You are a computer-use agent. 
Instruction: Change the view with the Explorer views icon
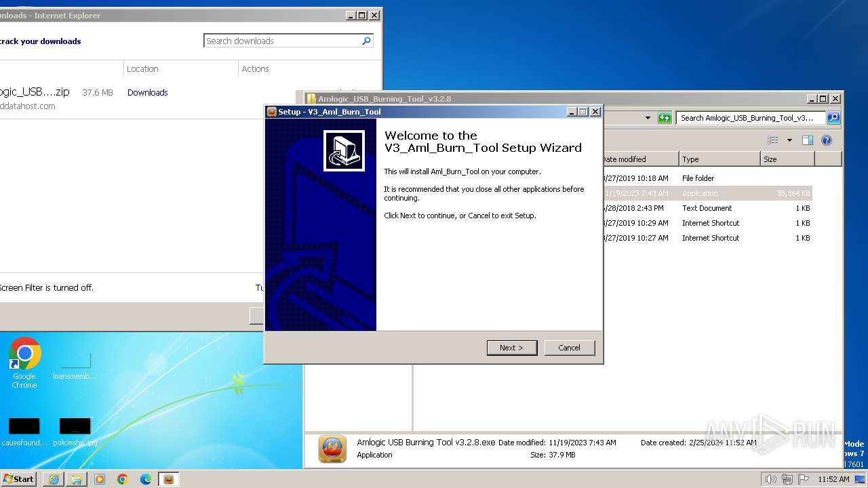click(773, 140)
